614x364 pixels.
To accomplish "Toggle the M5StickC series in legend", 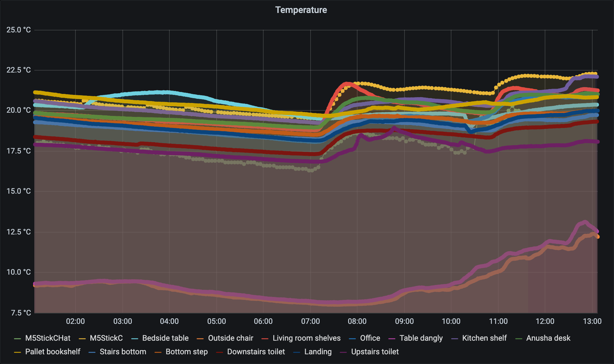I will 106,338.
